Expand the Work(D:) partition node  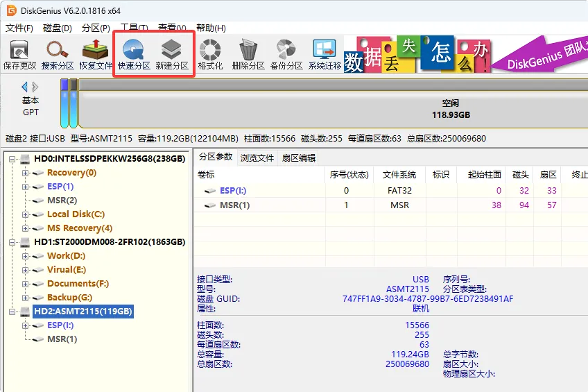(25, 256)
